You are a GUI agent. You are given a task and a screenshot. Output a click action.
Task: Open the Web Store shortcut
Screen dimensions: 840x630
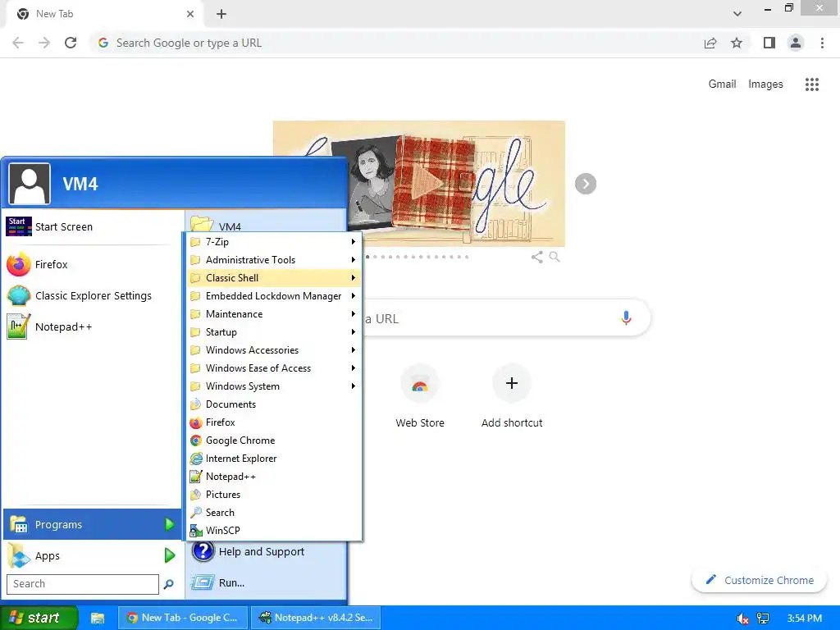click(x=420, y=397)
